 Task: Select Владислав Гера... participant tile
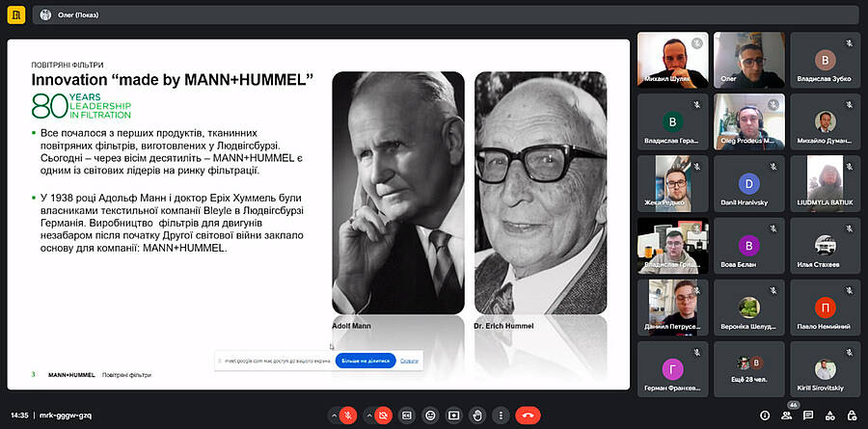672,121
